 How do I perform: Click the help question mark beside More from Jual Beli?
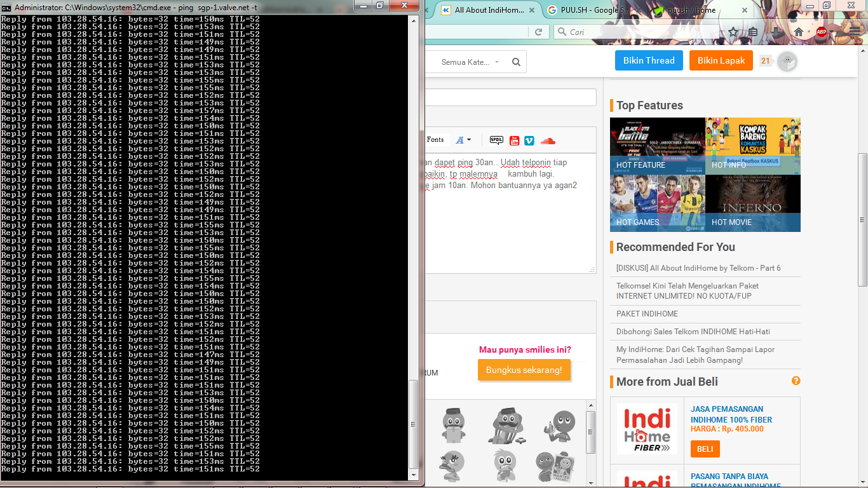pos(796,381)
